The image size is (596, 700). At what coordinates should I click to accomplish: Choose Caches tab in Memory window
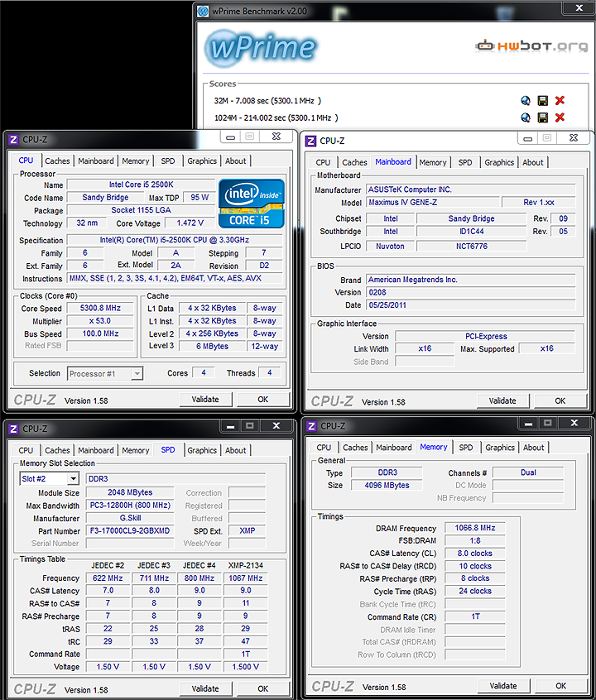coord(355,448)
